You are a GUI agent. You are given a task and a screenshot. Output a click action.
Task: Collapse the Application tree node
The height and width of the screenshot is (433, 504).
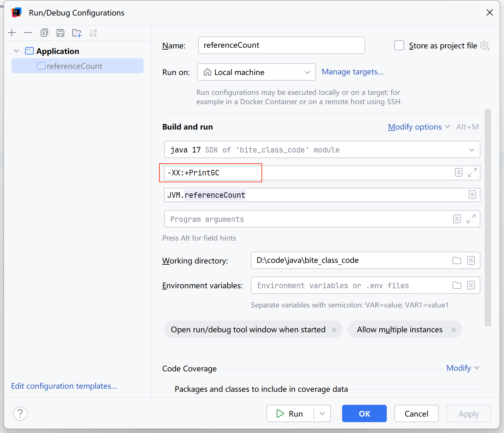pos(17,51)
